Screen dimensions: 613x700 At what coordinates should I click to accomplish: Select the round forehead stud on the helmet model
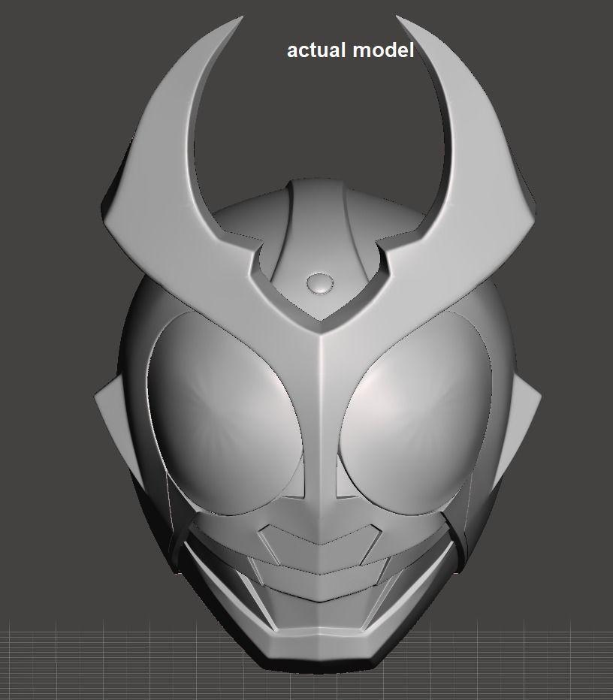pyautogui.click(x=319, y=283)
